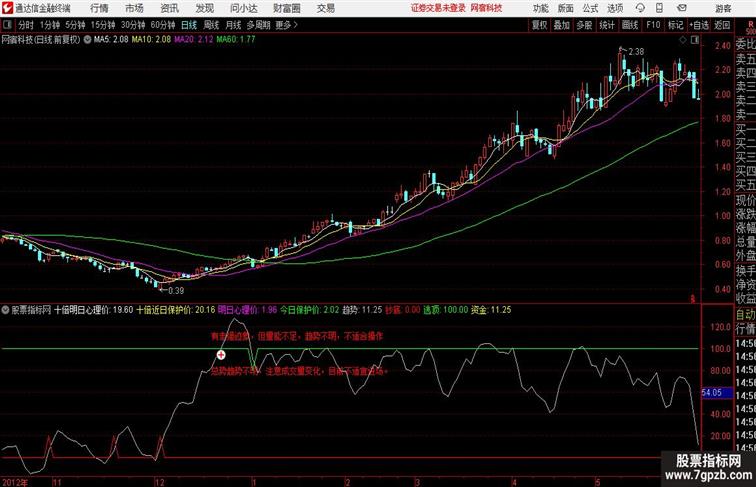Image resolution: width=756 pixels, height=487 pixels.
Task: Open the 交易 menu
Action: pos(325,8)
